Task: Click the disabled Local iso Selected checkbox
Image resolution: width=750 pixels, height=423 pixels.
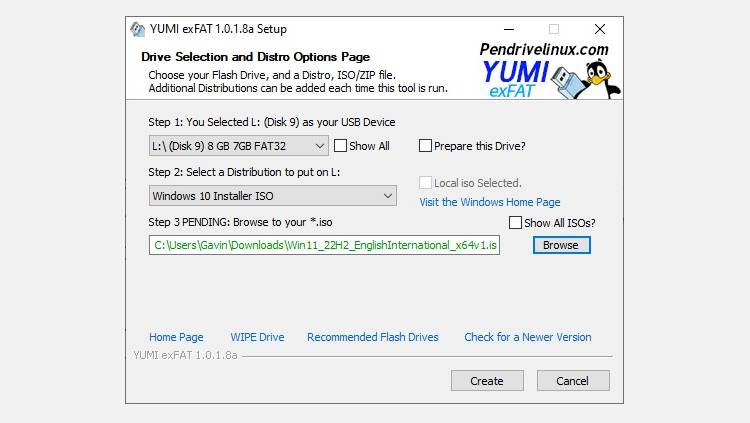Action: (x=425, y=182)
